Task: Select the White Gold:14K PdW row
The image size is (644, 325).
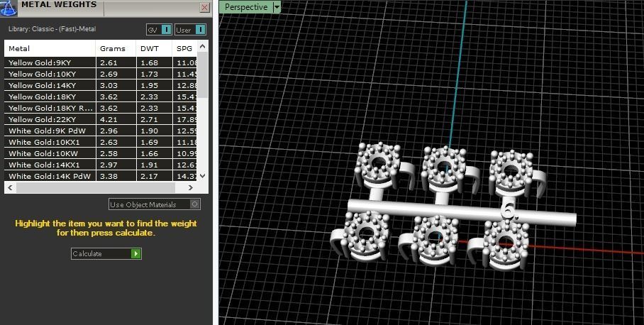Action: (x=101, y=176)
